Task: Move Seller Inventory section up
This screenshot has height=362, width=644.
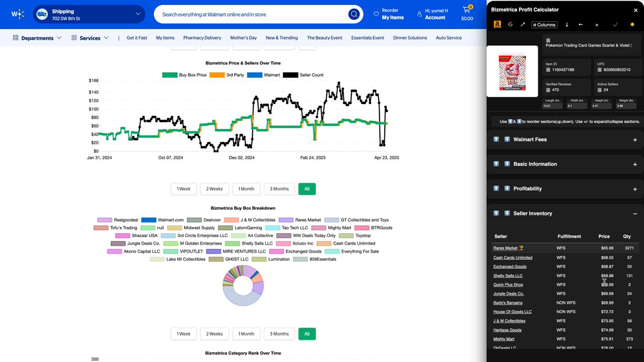Action: point(496,213)
